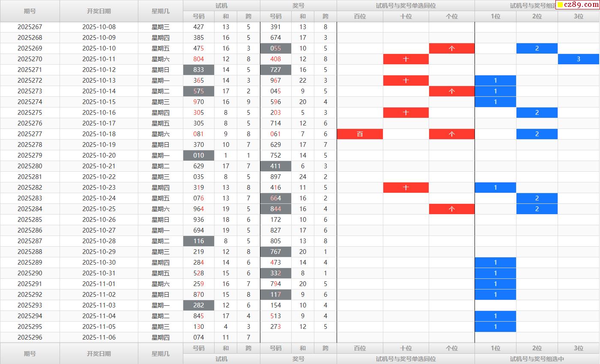Click the gray highlighted 332 prize number
This screenshot has height=364, width=600.
[276, 273]
